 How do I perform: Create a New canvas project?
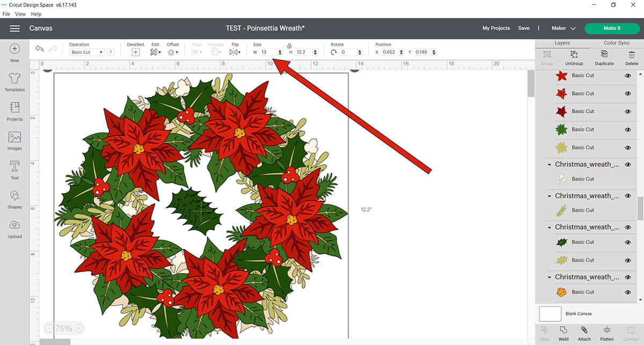coord(14,53)
